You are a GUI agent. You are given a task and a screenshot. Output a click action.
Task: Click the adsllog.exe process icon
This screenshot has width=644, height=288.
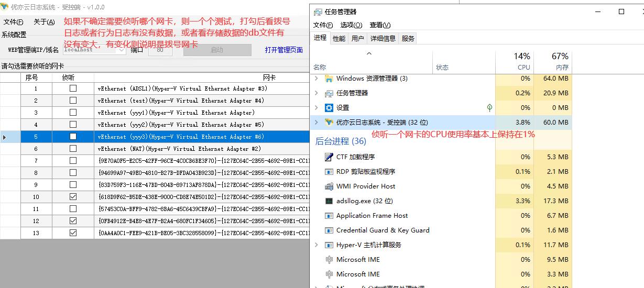(329, 201)
